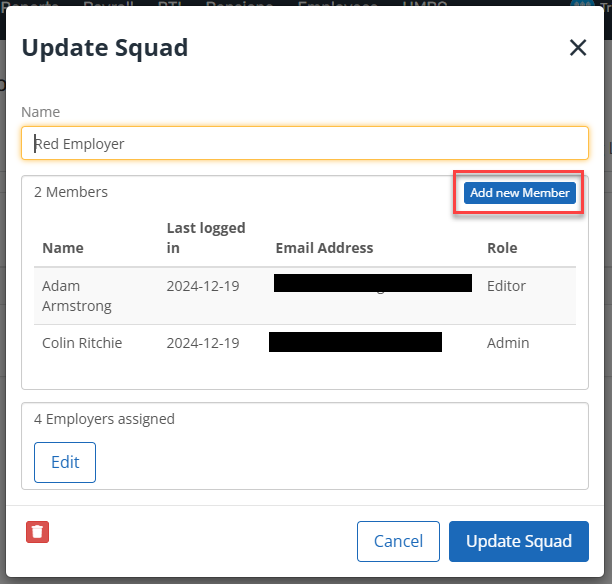Add a new member to the squad
612x584 pixels.
519,193
